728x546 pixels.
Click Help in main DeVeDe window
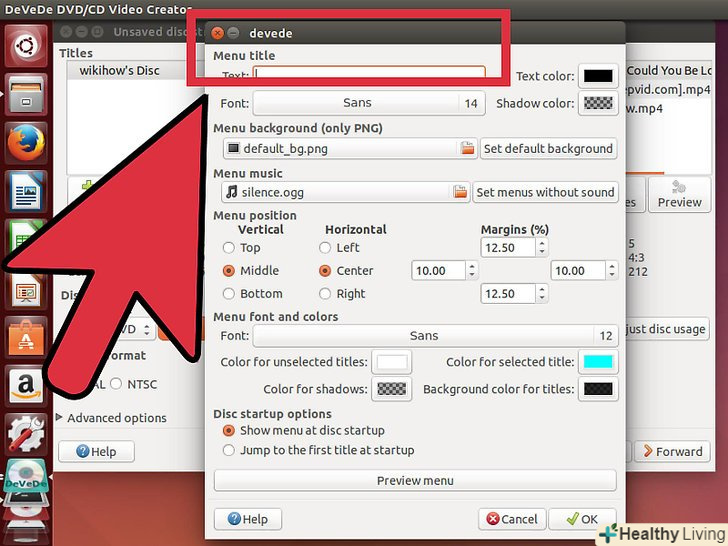[97, 451]
